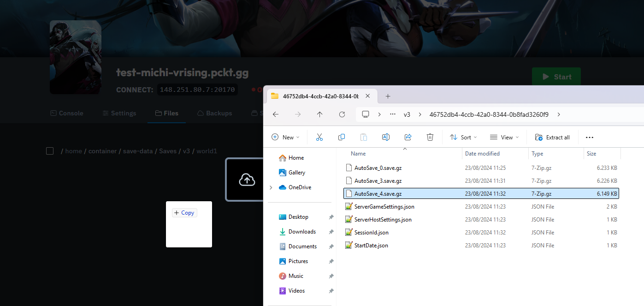Click the Delete trash icon
The image size is (644, 306).
coord(430,137)
